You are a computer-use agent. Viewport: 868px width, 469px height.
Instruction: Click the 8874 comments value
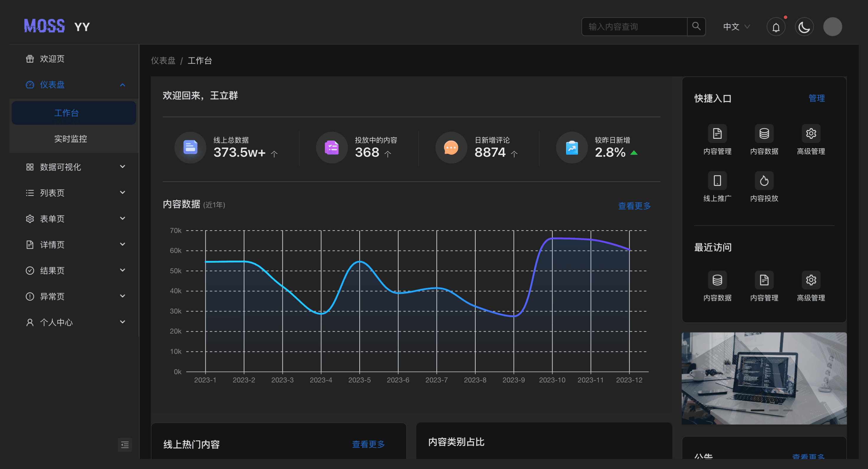(490, 153)
